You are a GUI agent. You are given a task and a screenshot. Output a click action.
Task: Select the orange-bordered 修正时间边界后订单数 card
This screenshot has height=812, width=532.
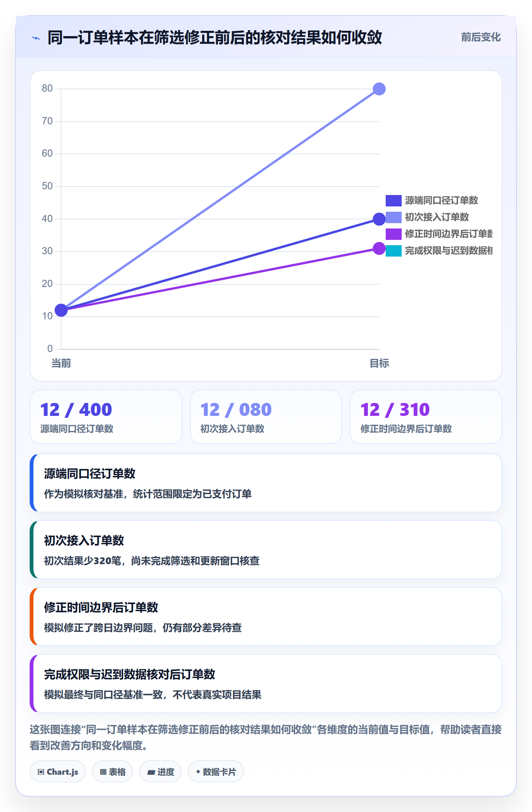(x=266, y=617)
